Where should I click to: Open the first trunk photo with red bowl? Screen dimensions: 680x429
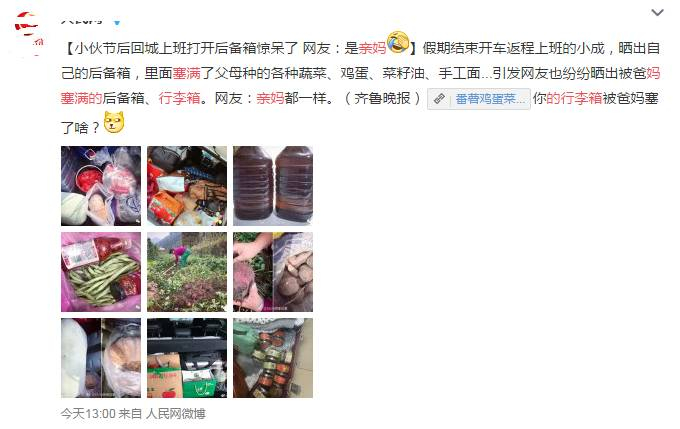point(101,186)
